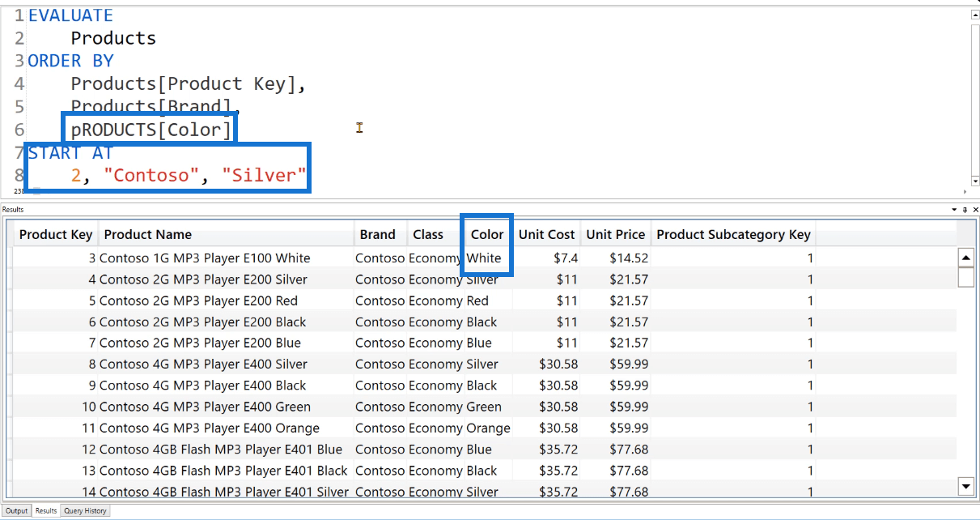Select the $7.4 Unit Cost cell
Viewport: 980px width, 520px height.
click(x=546, y=258)
